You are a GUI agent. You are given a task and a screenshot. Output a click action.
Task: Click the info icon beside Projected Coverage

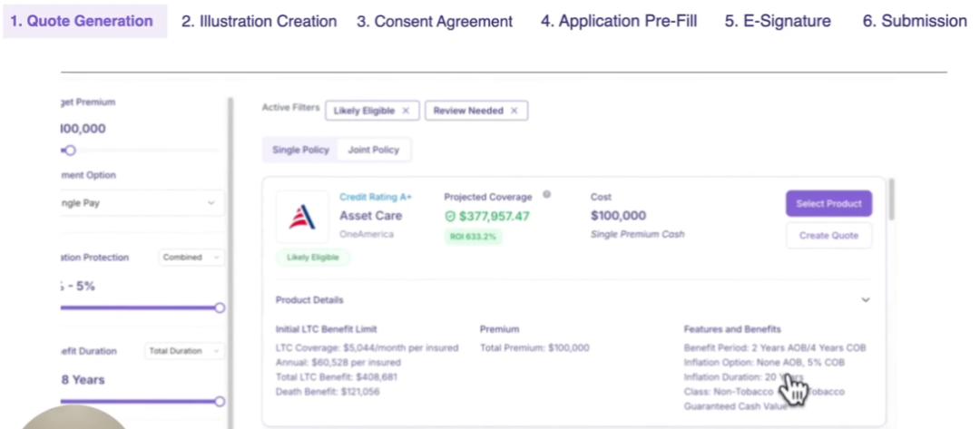tap(546, 194)
